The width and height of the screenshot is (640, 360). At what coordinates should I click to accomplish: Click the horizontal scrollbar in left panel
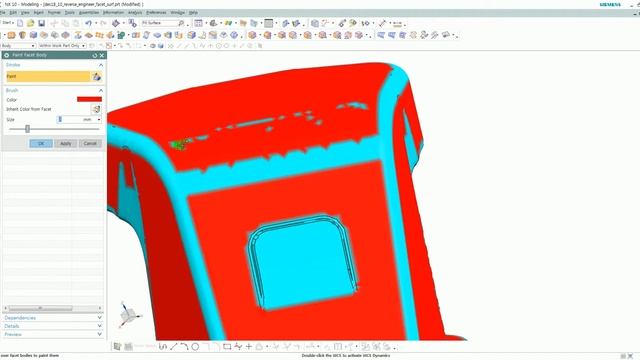[40, 308]
